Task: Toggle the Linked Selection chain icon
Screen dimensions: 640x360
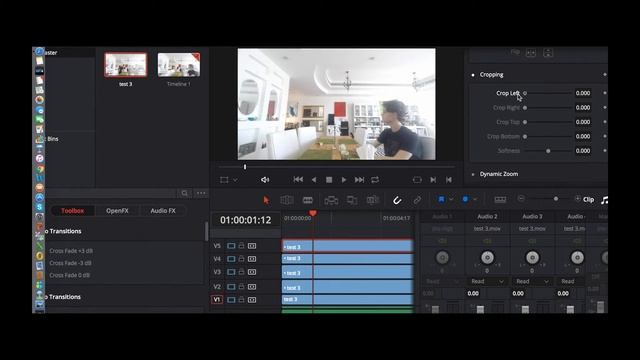Action: [x=417, y=200]
